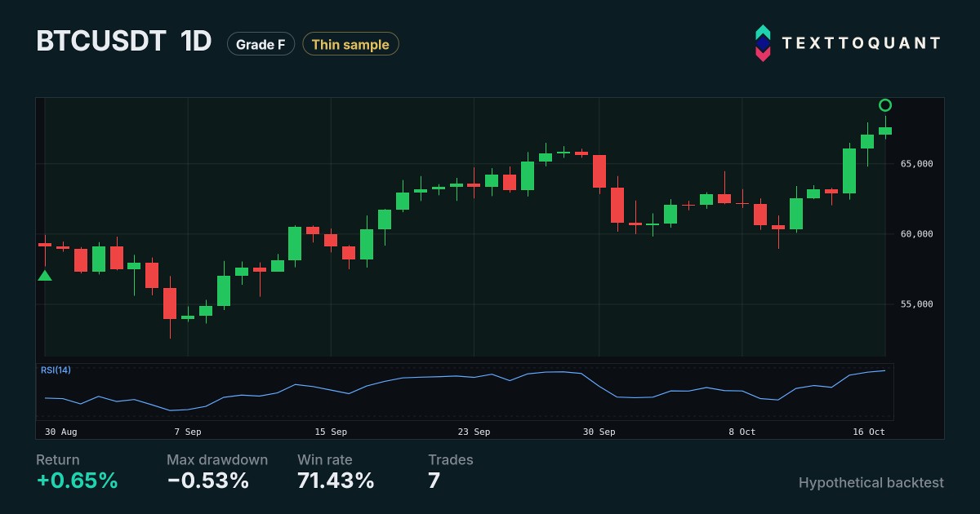The height and width of the screenshot is (514, 980).
Task: Click the green entry triangle marker
Action: [x=45, y=276]
